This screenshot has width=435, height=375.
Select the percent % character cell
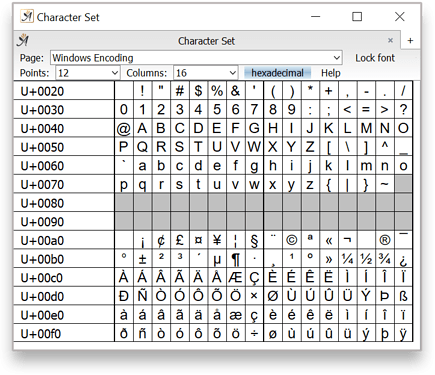tap(217, 91)
